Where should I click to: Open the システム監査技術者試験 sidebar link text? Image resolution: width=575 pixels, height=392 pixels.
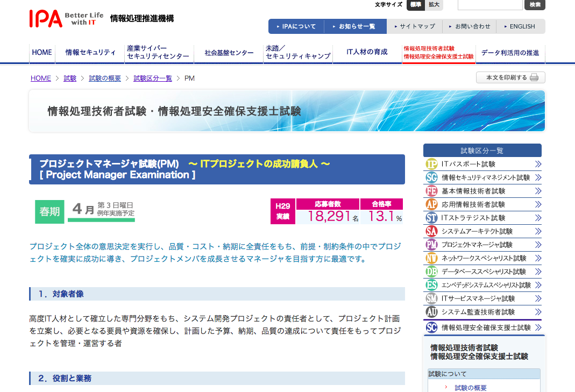pyautogui.click(x=478, y=312)
